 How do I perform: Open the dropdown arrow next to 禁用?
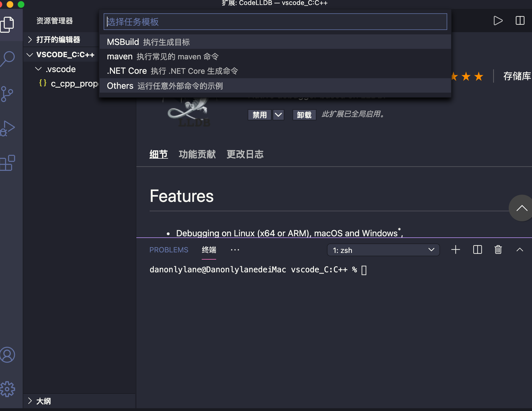pos(278,115)
